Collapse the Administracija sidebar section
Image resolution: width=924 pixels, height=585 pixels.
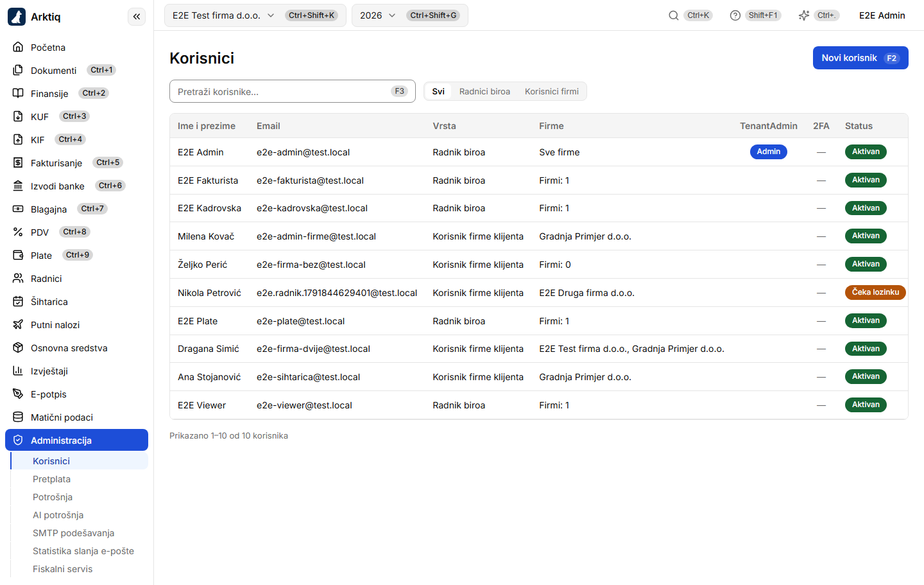[x=77, y=440]
